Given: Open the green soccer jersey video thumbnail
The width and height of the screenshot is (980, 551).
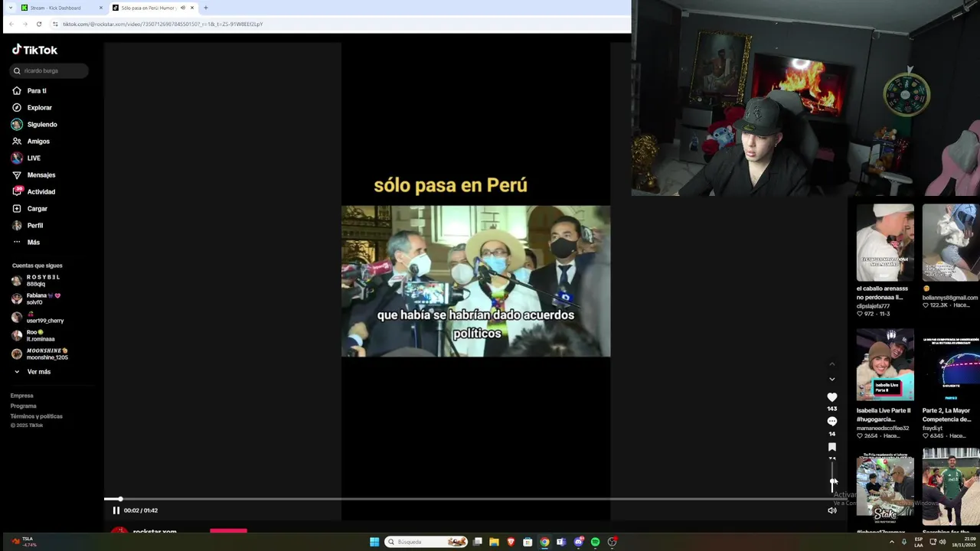Looking at the screenshot, I should coord(951,487).
